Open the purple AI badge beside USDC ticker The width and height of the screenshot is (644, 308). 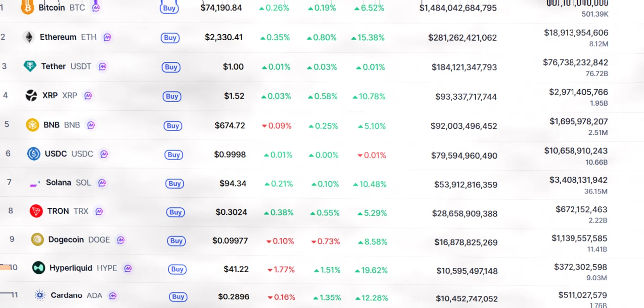(x=104, y=154)
